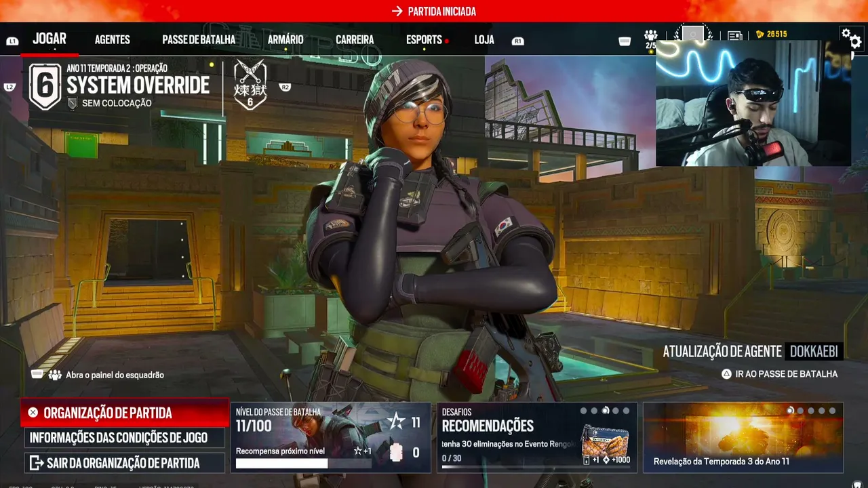868x488 pixels.
Task: Click the L1 bumper icon
Action: [12, 41]
